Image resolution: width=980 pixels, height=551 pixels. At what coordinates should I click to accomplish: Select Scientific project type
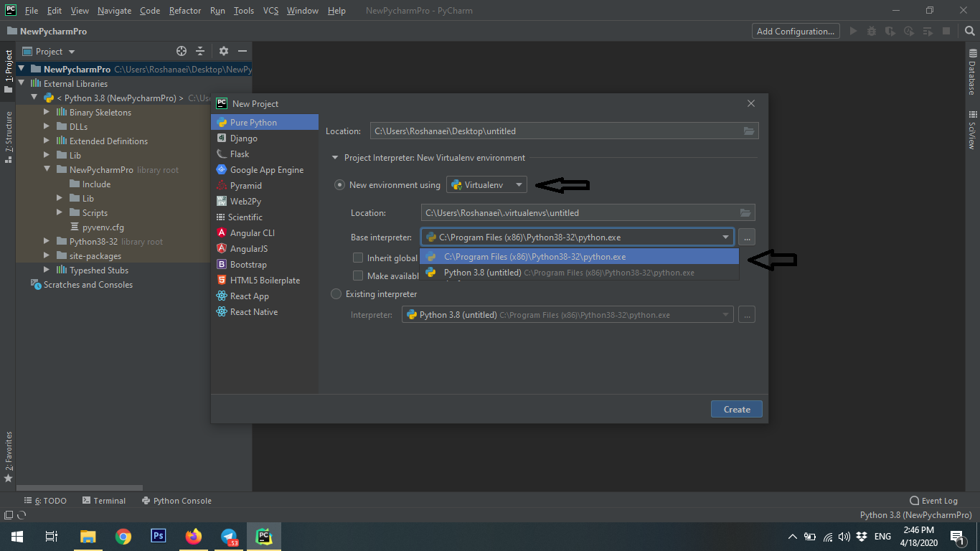[264, 217]
